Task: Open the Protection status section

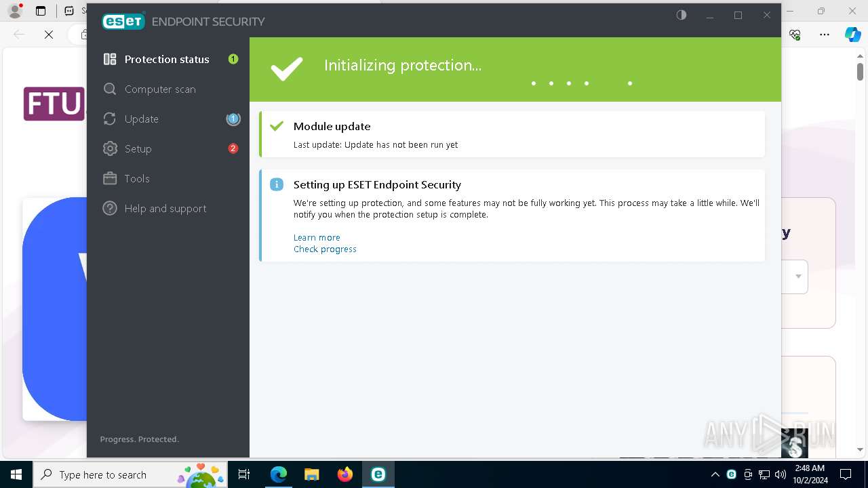Action: pos(168,59)
